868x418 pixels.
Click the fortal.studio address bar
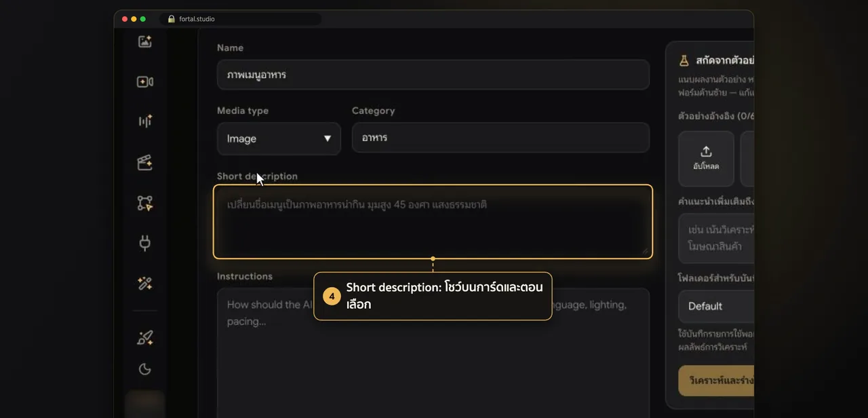coord(241,19)
